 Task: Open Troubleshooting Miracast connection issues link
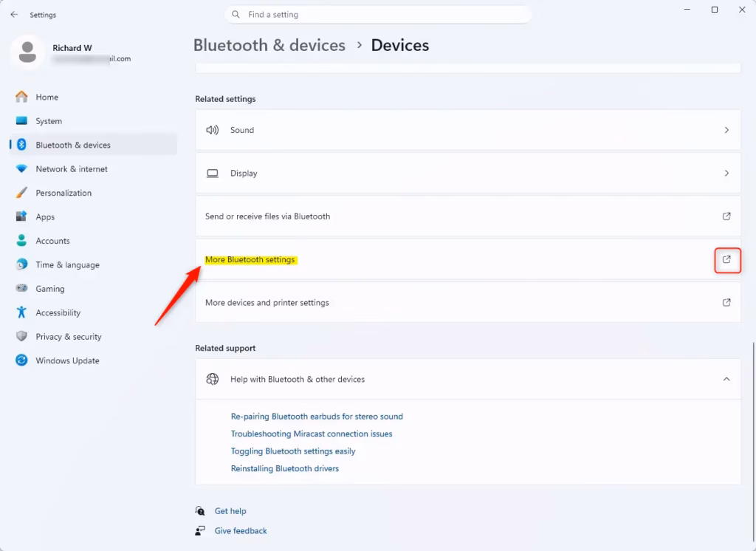click(x=312, y=434)
